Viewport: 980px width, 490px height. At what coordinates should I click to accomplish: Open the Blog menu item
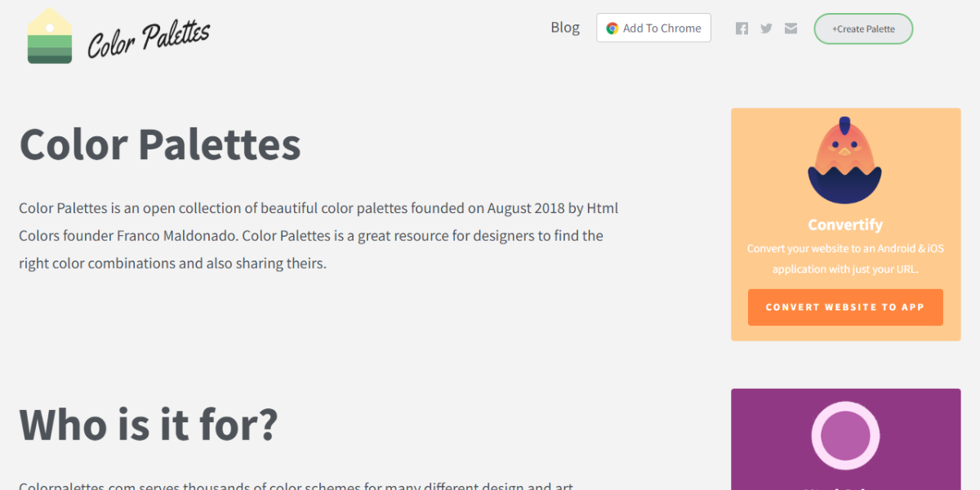(564, 28)
